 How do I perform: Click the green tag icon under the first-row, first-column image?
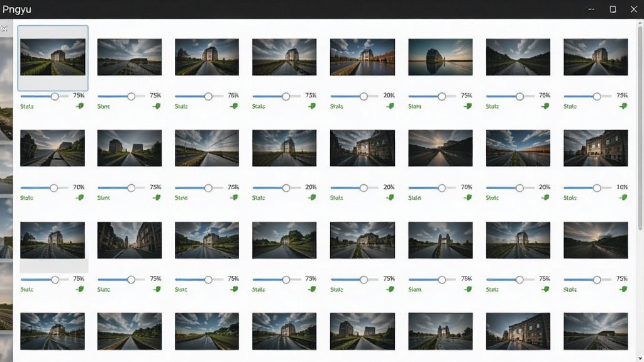[80, 106]
